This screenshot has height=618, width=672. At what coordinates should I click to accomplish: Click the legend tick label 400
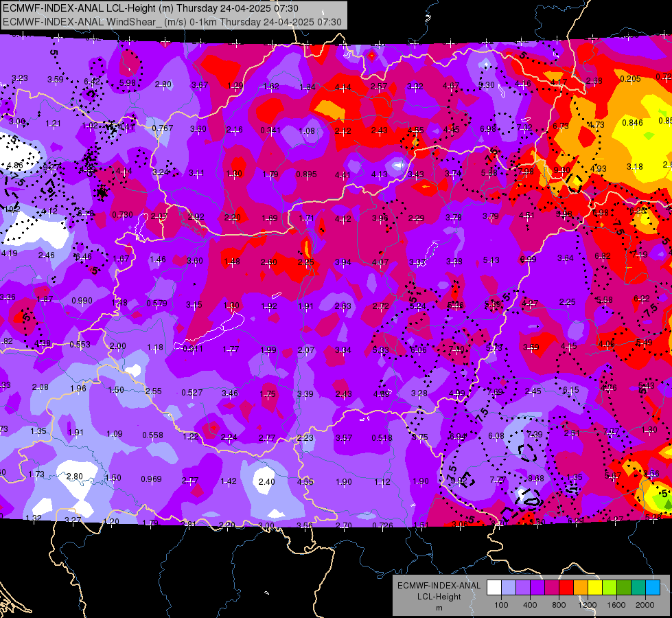530,605
